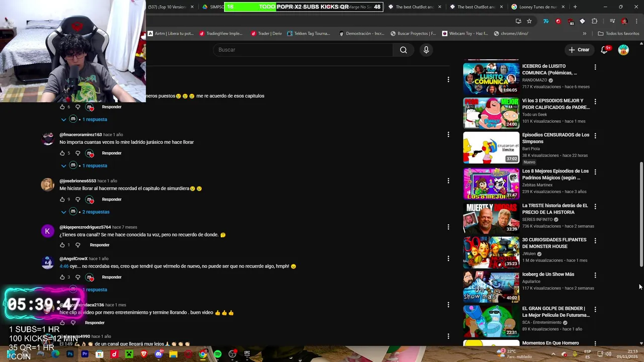
Task: Open Minecraft from the taskbar
Action: tap(129, 354)
